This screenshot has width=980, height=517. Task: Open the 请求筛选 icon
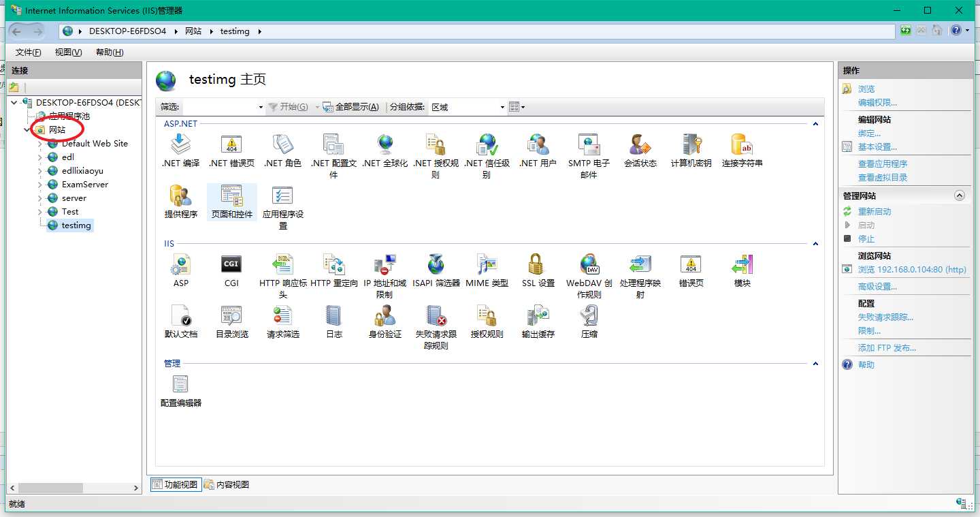click(282, 322)
